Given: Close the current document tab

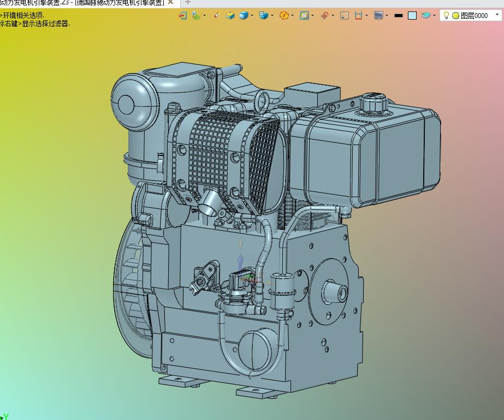Looking at the screenshot, I should click(x=170, y=3).
